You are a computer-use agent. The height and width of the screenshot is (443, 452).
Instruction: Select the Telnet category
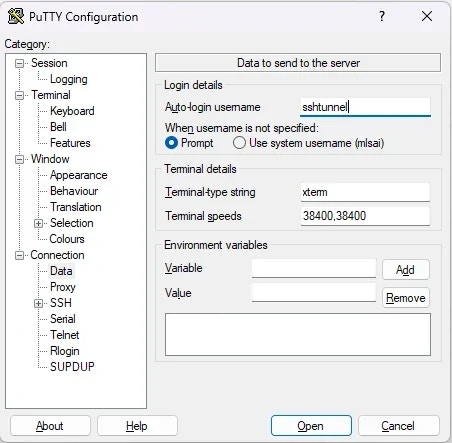[65, 335]
